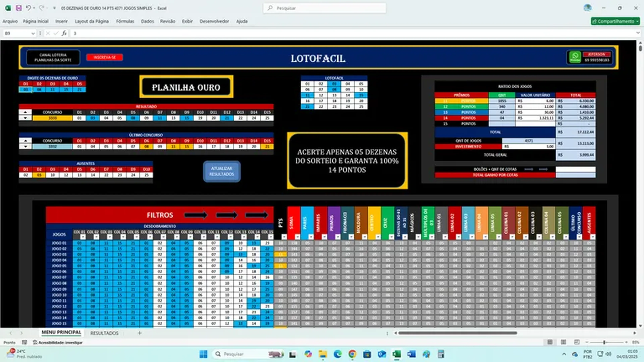Click the next sheet navigation arrow
This screenshot has width=644, height=362.
pyautogui.click(x=21, y=333)
